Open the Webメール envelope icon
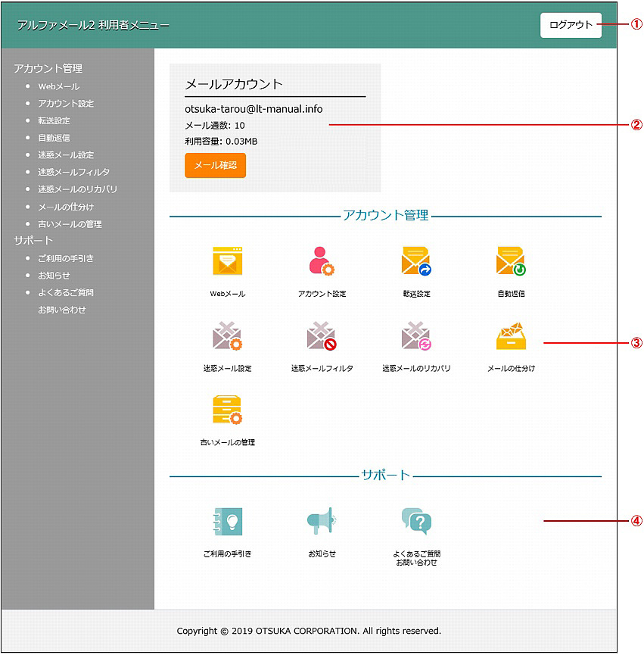Viewport: 644px width, 655px height. (x=227, y=261)
